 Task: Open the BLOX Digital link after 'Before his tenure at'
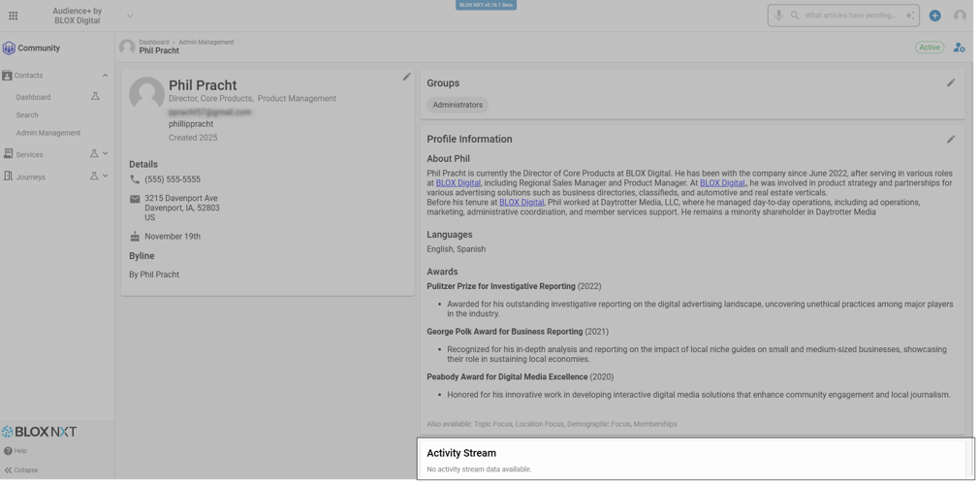pyautogui.click(x=522, y=203)
